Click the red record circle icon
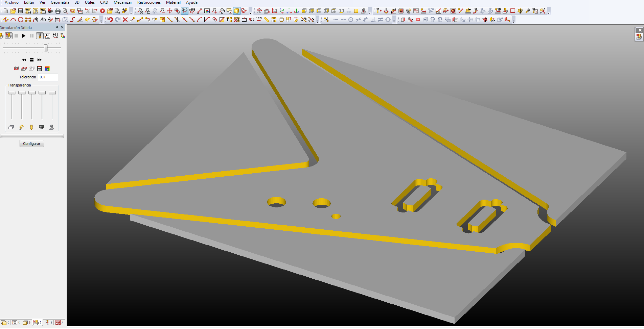The height and width of the screenshot is (329, 644). pyautogui.click(x=102, y=11)
